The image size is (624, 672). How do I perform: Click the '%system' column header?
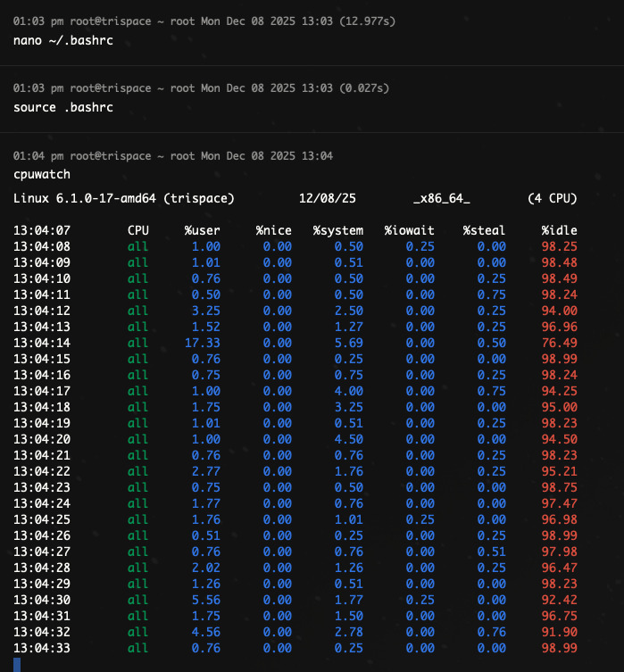click(x=338, y=230)
